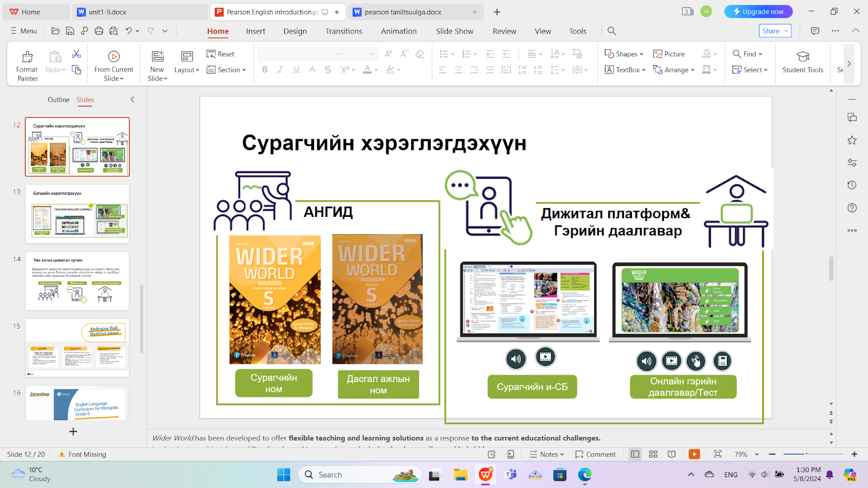868x488 pixels.
Task: Open the font size combo box
Action: tap(361, 54)
